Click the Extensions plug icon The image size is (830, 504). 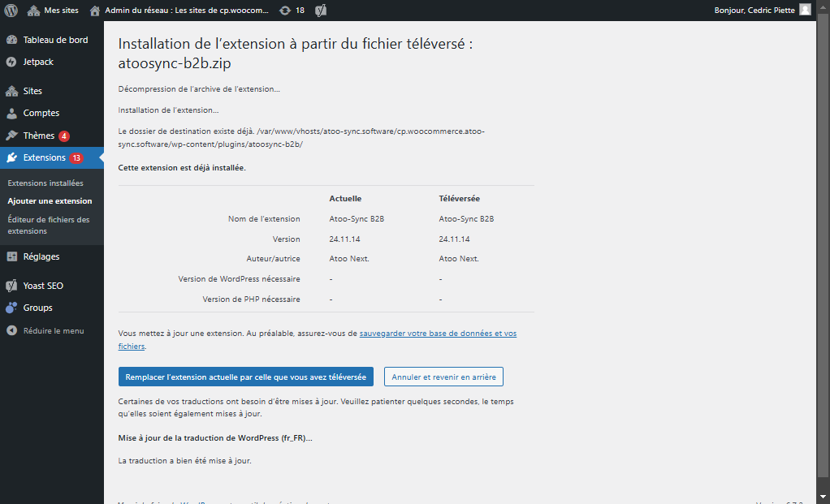pos(11,157)
